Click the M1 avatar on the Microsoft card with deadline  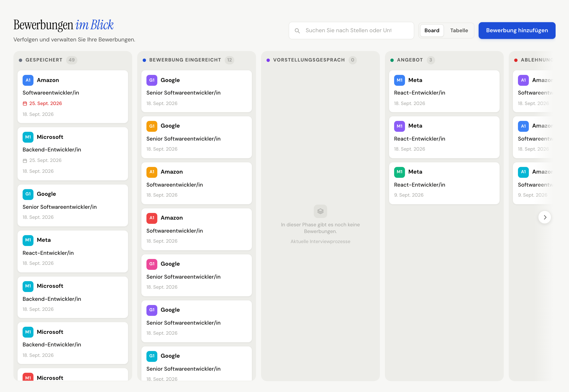pos(28,137)
